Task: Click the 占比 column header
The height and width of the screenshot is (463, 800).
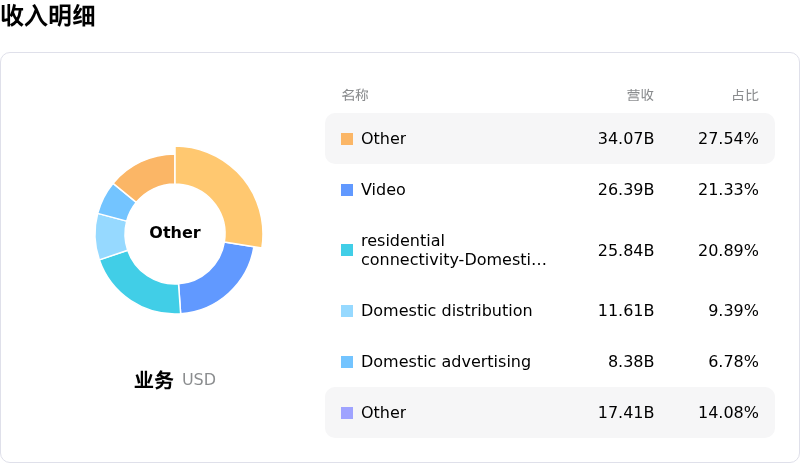Action: [745, 95]
